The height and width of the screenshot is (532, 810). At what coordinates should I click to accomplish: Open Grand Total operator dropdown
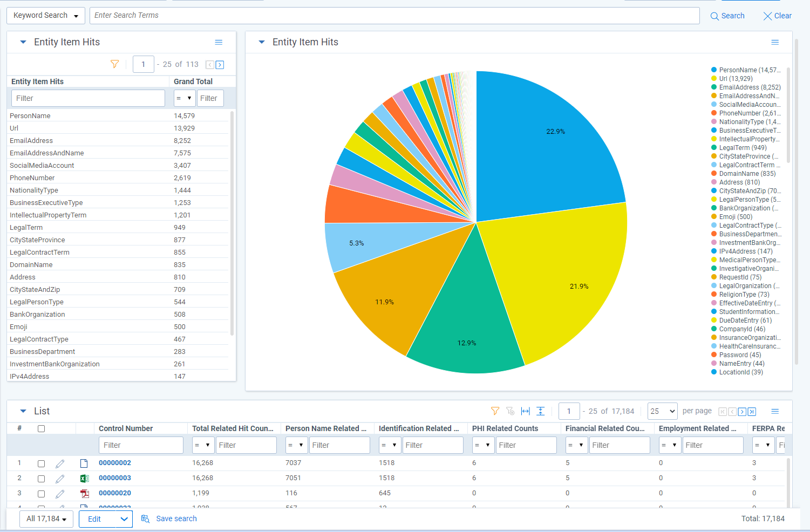coord(184,98)
